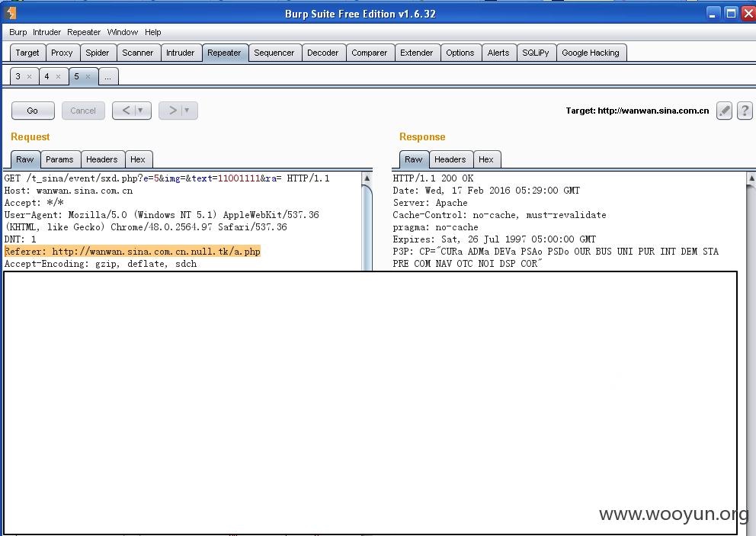Close Repeater tab 3 with its x
The image size is (756, 536).
(x=29, y=76)
